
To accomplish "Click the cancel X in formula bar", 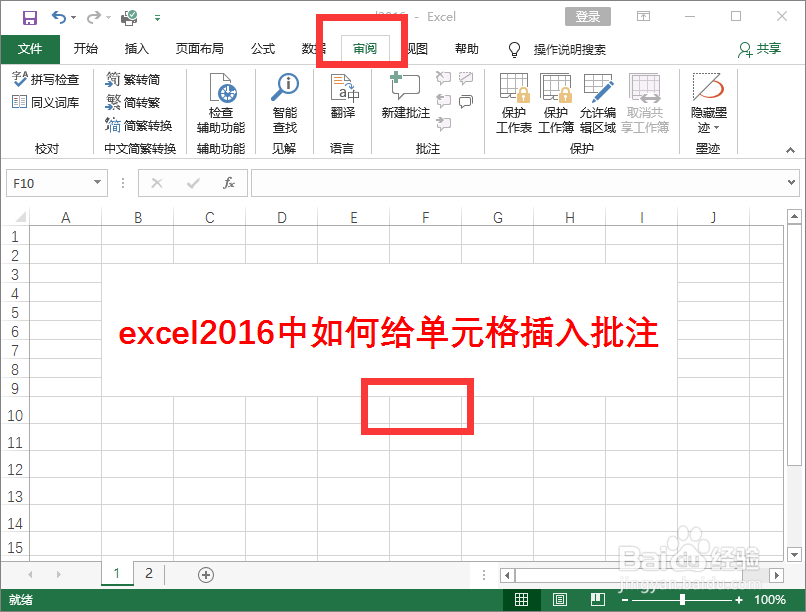I will [157, 183].
